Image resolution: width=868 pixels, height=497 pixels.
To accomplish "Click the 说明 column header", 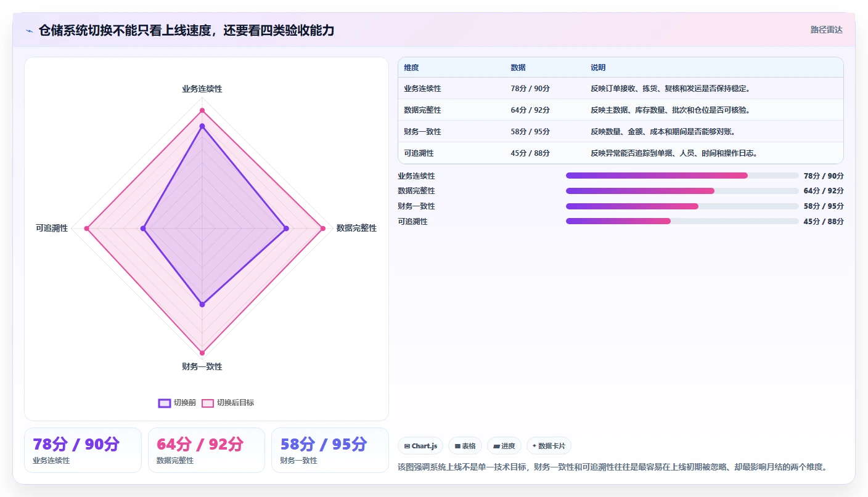I will pyautogui.click(x=598, y=68).
